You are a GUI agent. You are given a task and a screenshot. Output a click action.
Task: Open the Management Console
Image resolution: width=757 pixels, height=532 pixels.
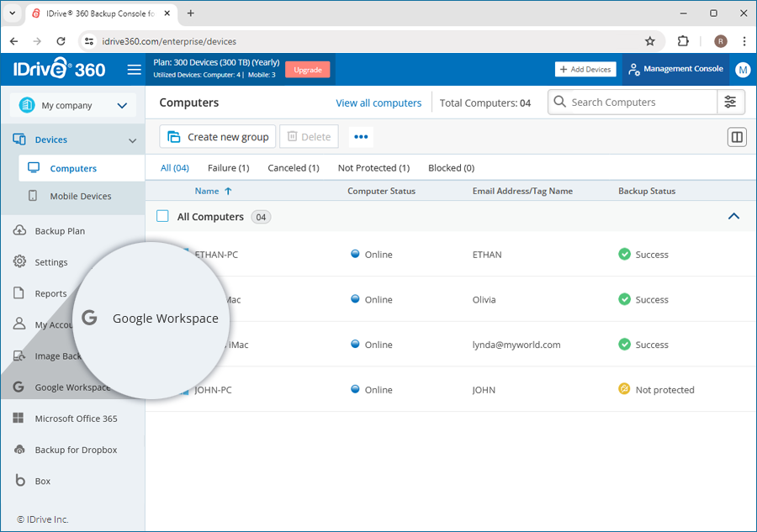(676, 69)
